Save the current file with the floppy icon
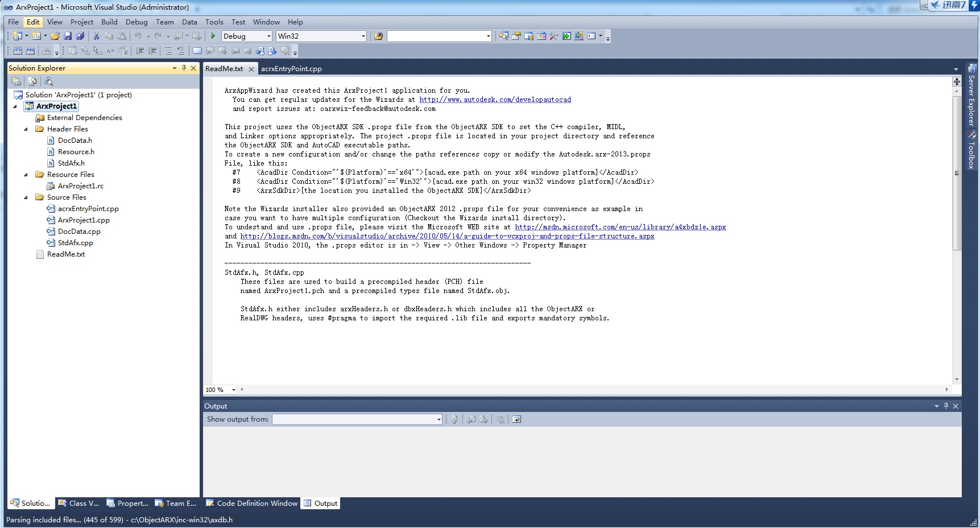 click(68, 36)
